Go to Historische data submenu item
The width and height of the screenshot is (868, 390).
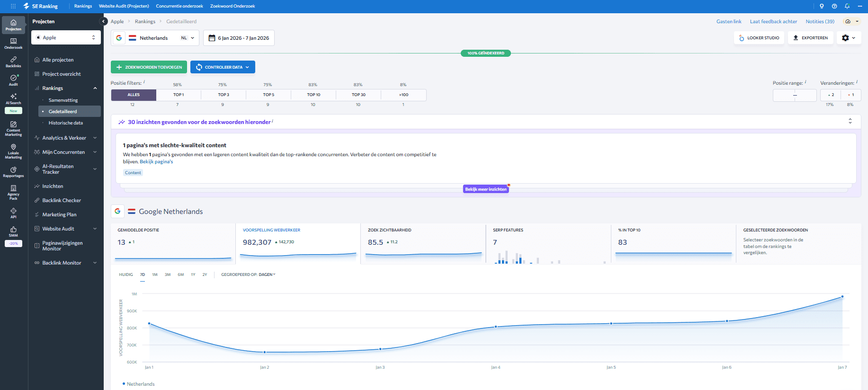[65, 123]
